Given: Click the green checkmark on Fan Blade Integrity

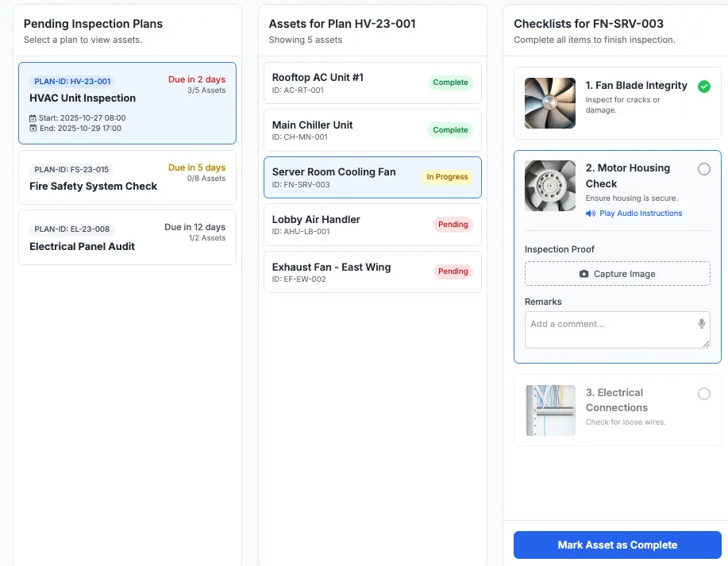Looking at the screenshot, I should [x=703, y=87].
